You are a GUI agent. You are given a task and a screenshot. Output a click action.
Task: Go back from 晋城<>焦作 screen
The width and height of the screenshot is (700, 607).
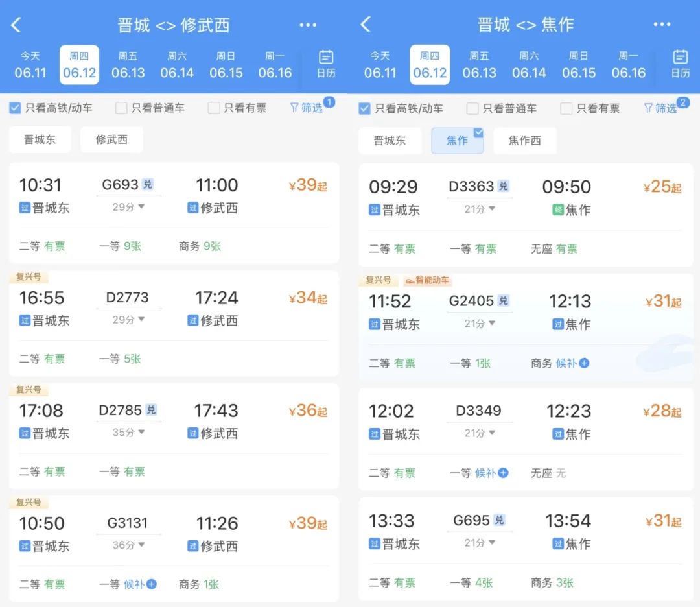click(366, 24)
